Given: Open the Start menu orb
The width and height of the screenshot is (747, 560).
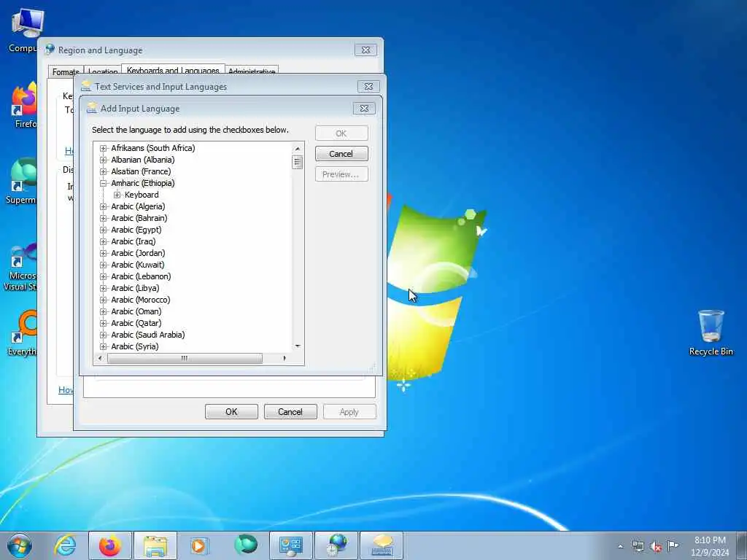Looking at the screenshot, I should click(x=19, y=545).
